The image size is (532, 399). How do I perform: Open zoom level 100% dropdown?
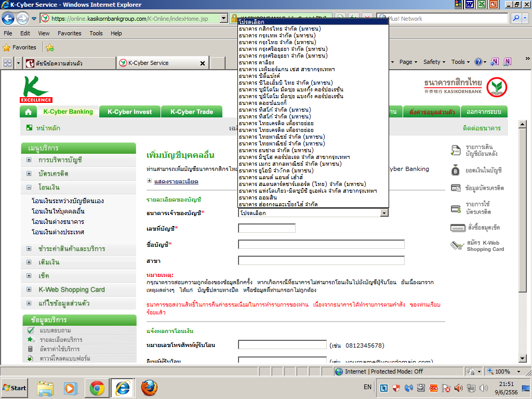[518, 371]
